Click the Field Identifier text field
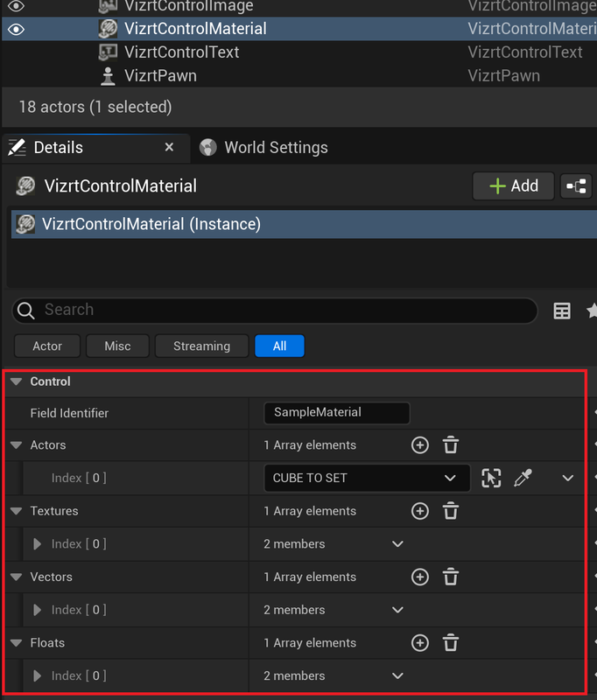 (x=336, y=412)
